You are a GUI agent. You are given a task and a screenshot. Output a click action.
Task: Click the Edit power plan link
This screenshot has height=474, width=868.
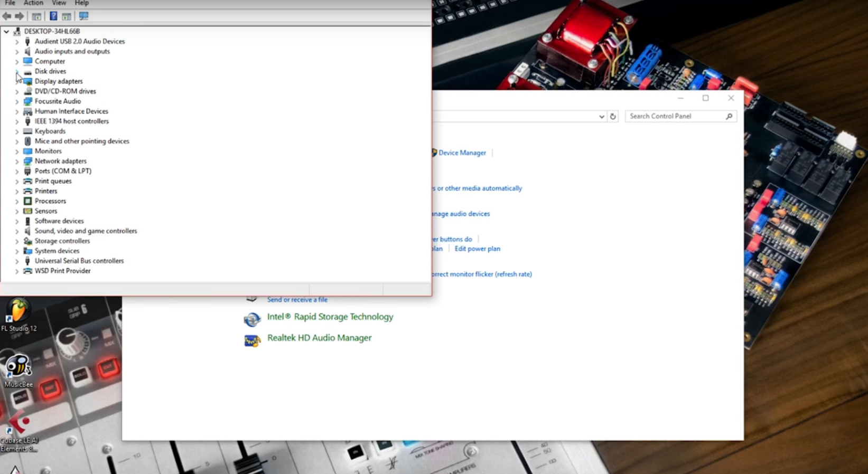(x=478, y=249)
